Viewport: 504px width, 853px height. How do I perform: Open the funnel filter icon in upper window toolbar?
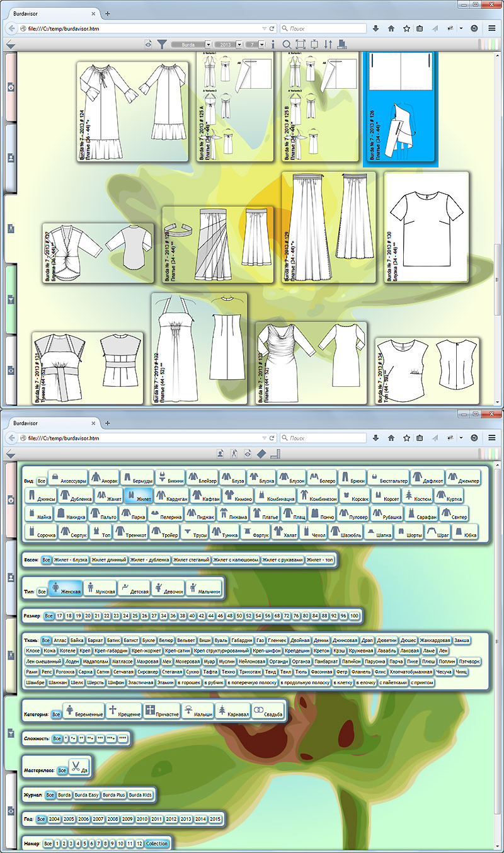(163, 45)
